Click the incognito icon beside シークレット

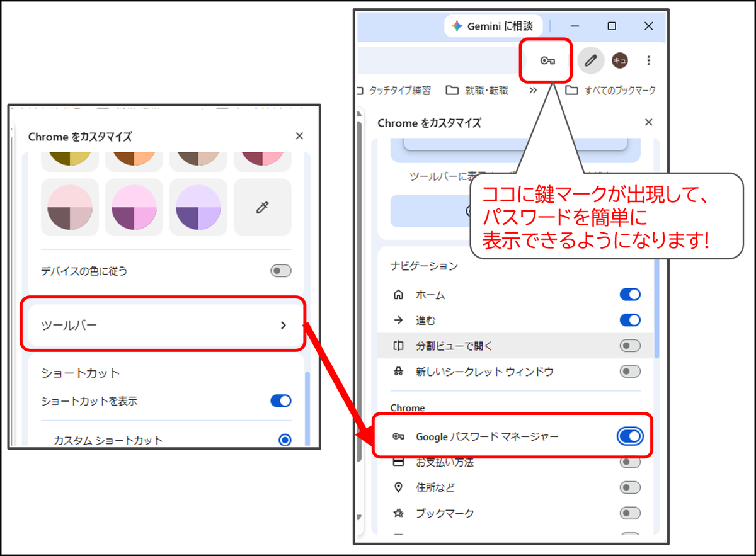[x=398, y=372]
